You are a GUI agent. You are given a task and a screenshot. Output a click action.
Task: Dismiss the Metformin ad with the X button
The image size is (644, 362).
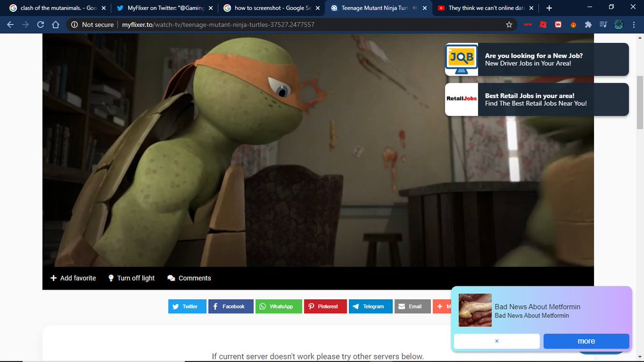click(497, 341)
